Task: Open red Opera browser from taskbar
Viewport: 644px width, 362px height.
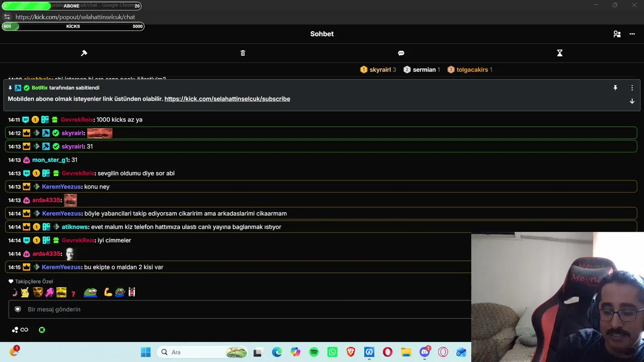Action: click(387, 352)
